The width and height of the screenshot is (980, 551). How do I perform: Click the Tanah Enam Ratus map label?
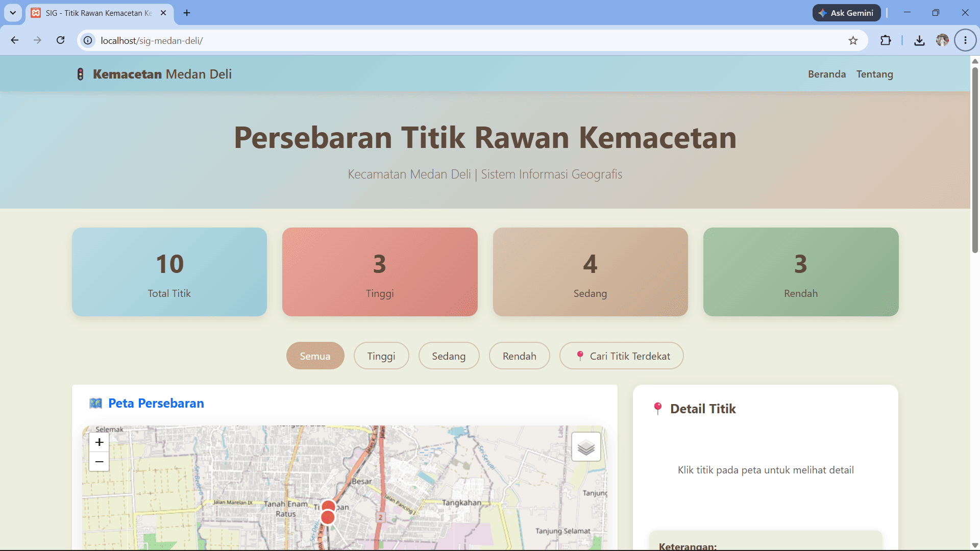click(x=286, y=509)
